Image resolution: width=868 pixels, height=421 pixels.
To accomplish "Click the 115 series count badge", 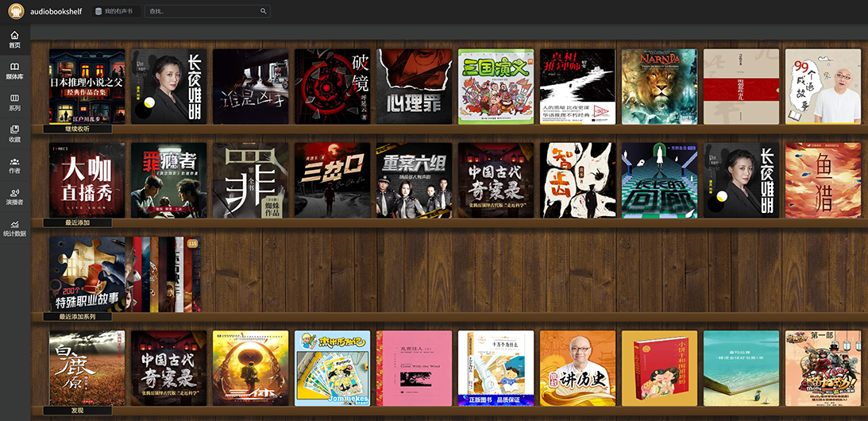I will 193,243.
